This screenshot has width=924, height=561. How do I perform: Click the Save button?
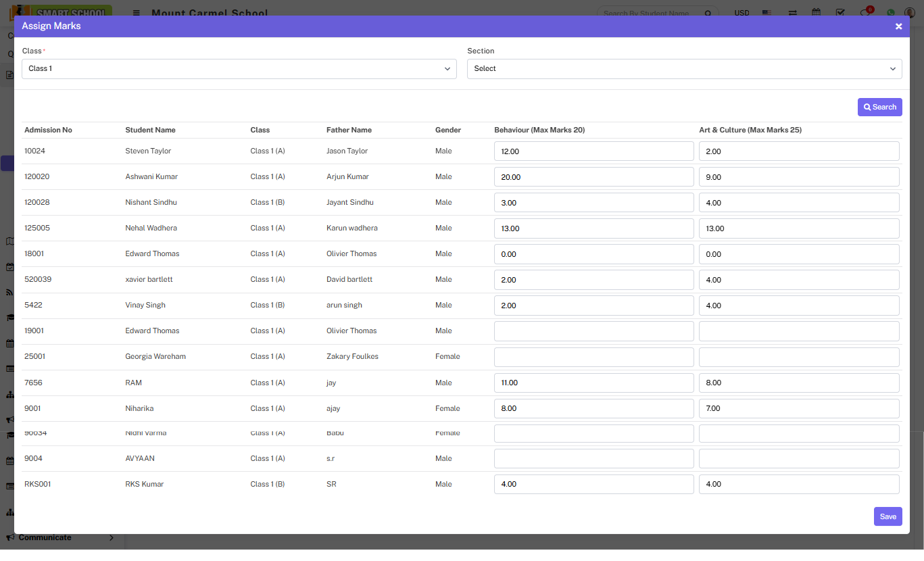coord(887,516)
